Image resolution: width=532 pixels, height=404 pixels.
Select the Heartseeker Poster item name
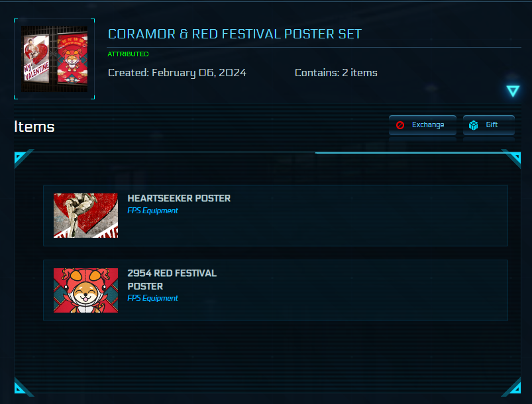tap(179, 199)
